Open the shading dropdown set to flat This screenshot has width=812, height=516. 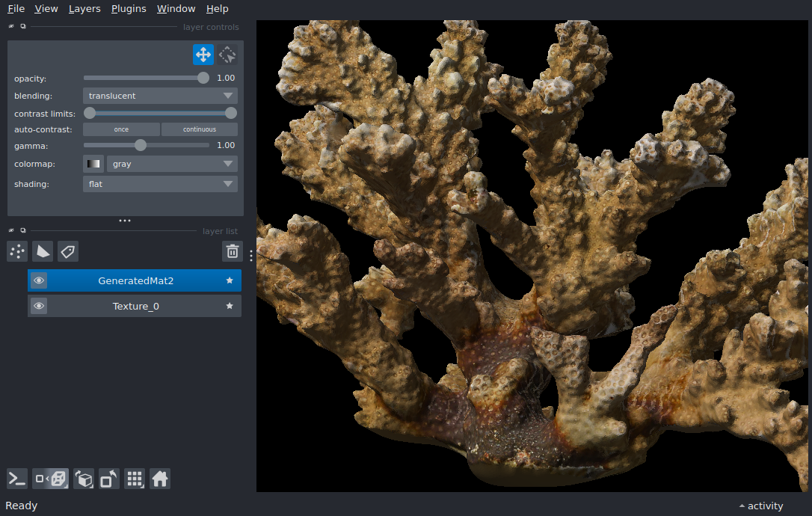click(160, 184)
